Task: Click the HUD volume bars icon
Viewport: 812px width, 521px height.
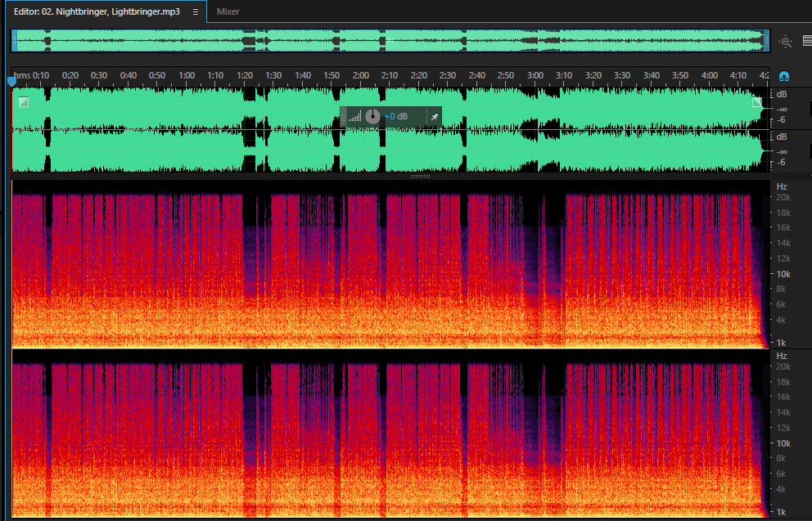Action: pos(354,116)
